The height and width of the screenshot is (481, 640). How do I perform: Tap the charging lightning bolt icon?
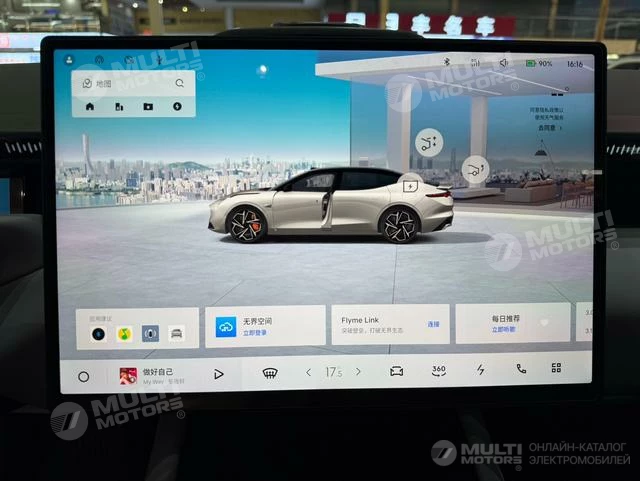pos(480,370)
